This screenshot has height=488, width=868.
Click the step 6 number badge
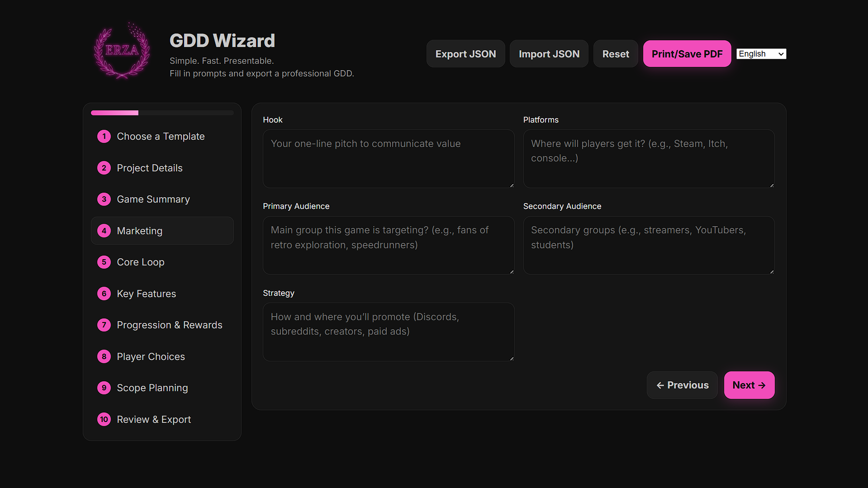(x=104, y=294)
